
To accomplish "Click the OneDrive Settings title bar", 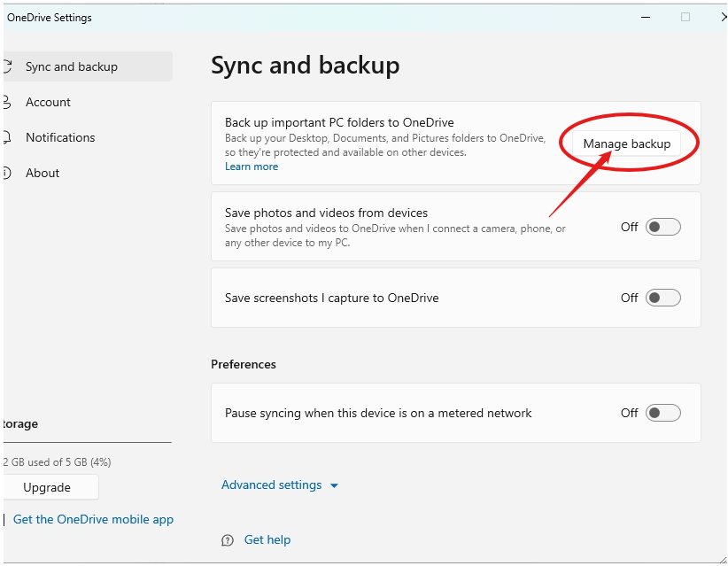I will (x=310, y=17).
